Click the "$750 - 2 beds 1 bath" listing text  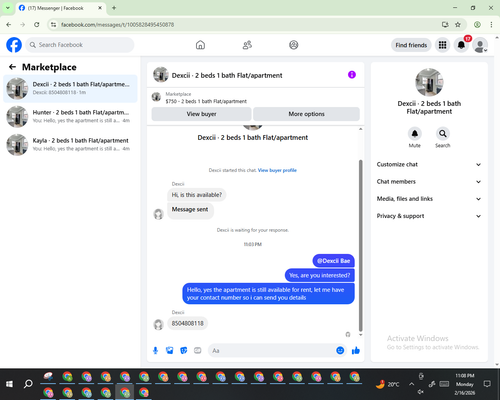pos(206,101)
